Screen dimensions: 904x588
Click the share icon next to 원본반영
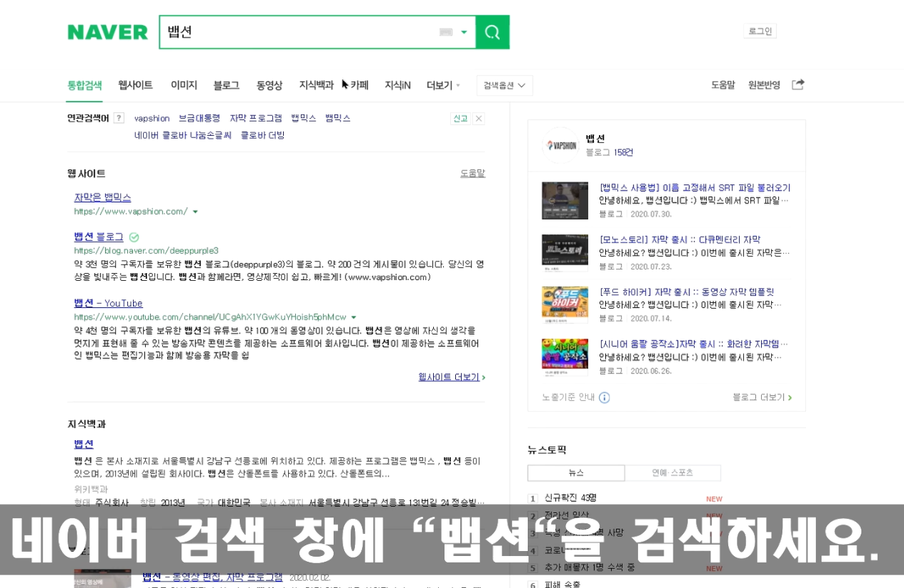click(798, 85)
